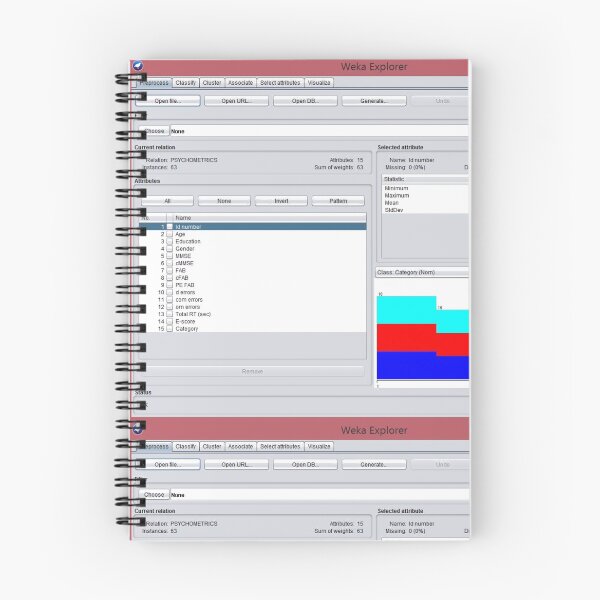Image resolution: width=600 pixels, height=600 pixels.
Task: Click the Pattern button
Action: coord(338,201)
